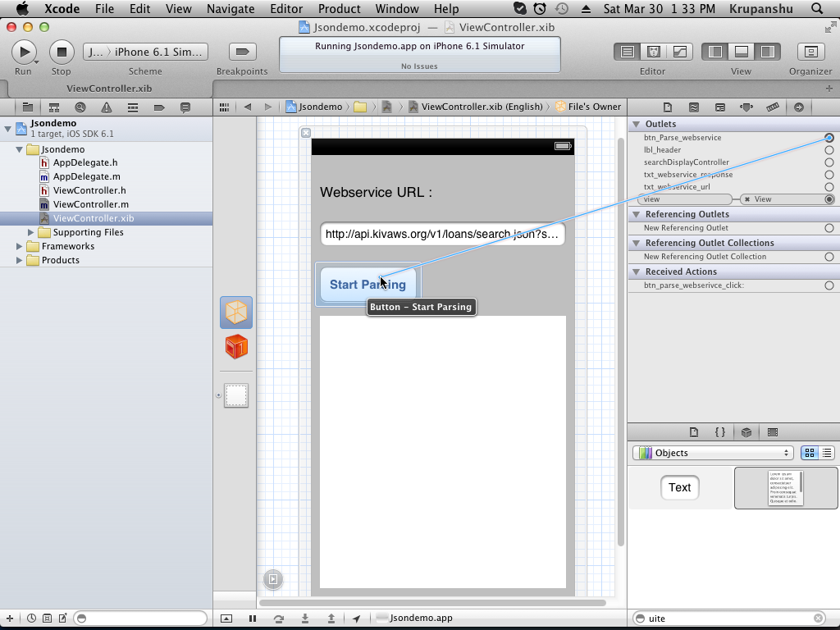
Task: Open the Connections inspector
Action: click(x=798, y=107)
